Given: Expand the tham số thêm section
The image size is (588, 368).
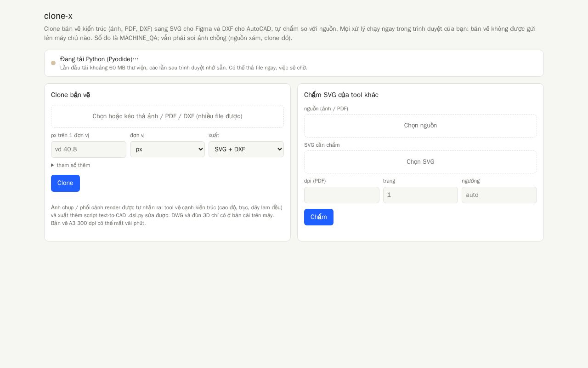Looking at the screenshot, I should (x=71, y=165).
